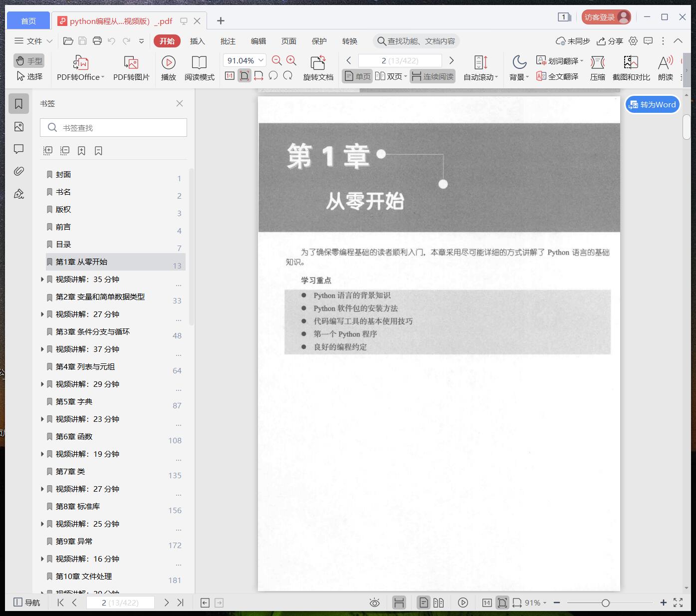Switch to the 批注 tab
Viewport: 696px width, 616px height.
click(x=228, y=41)
